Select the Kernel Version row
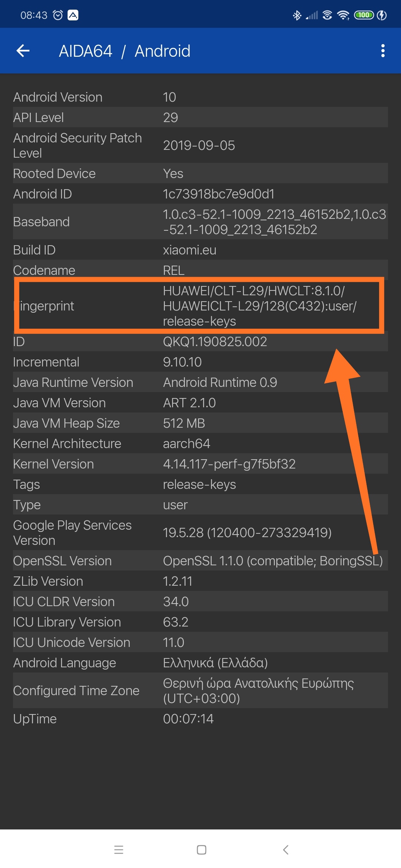 (200, 464)
